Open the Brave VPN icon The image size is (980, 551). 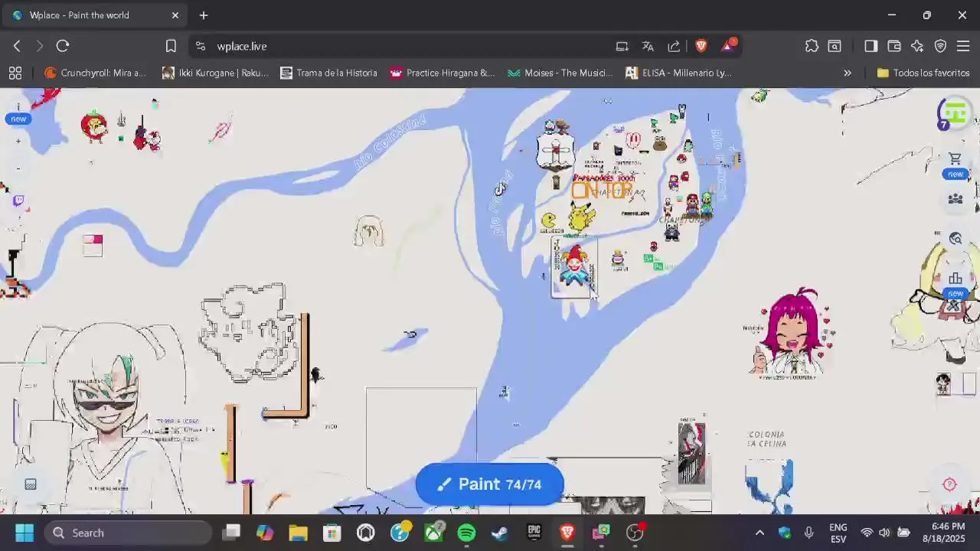(940, 46)
